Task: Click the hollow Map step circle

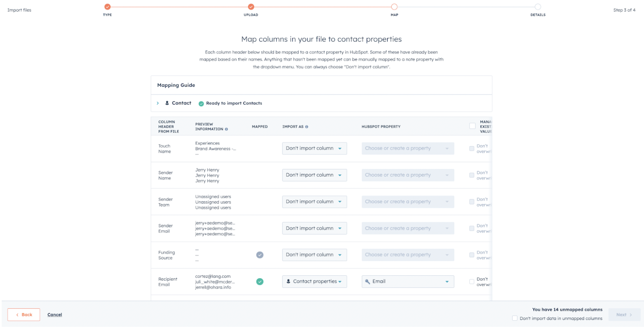Action: coord(395,7)
